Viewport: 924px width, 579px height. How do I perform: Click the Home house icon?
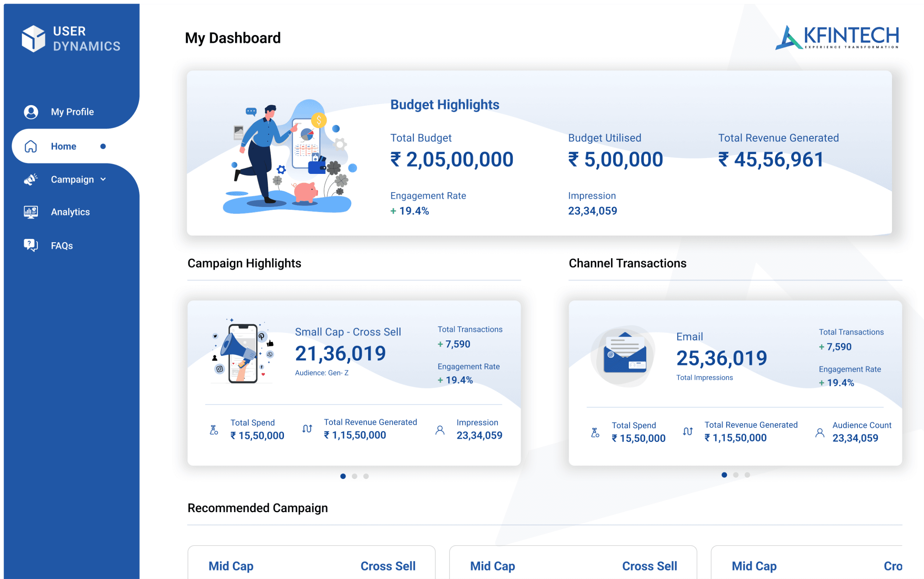point(31,146)
